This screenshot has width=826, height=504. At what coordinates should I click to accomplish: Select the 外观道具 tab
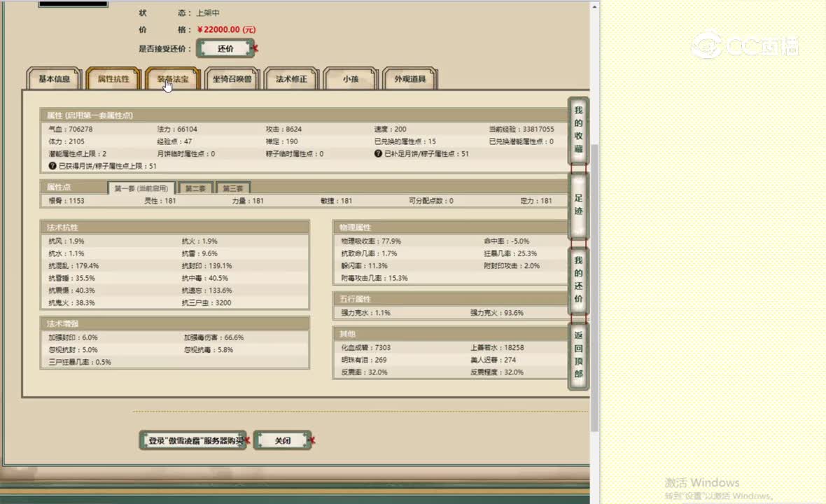point(409,78)
